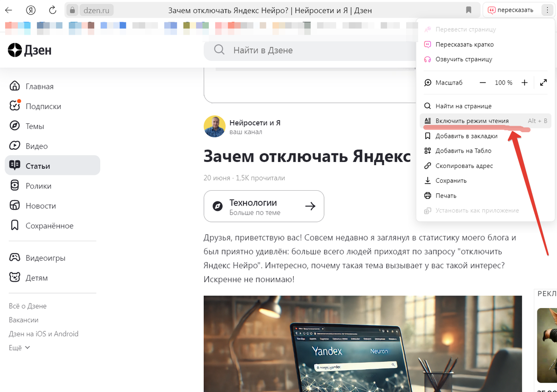Click the Нейросети и Я channel avatar

tap(214, 126)
